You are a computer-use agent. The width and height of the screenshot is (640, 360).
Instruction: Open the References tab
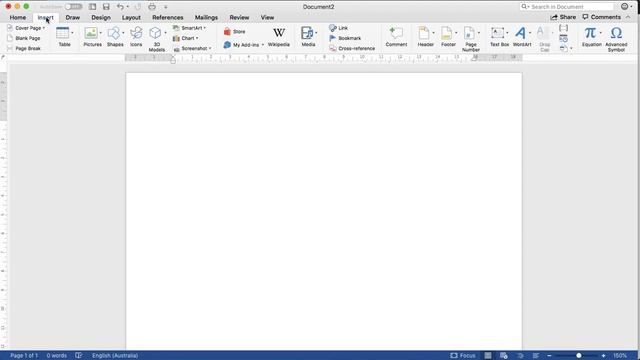(167, 17)
